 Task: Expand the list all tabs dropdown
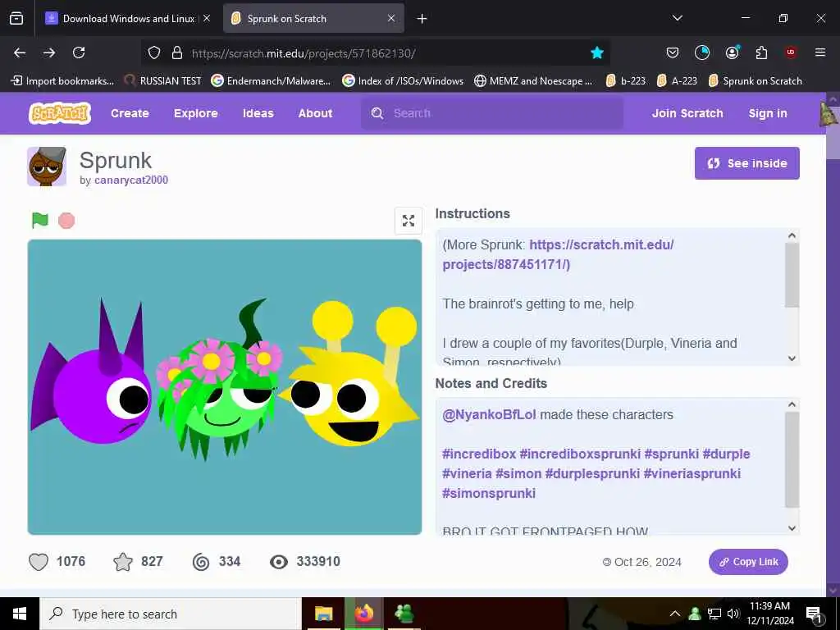click(677, 18)
